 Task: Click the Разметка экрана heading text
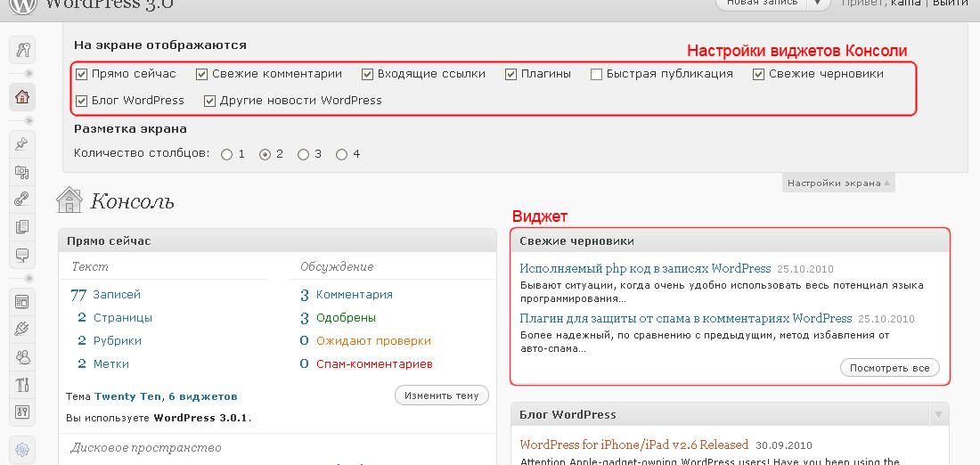130,129
